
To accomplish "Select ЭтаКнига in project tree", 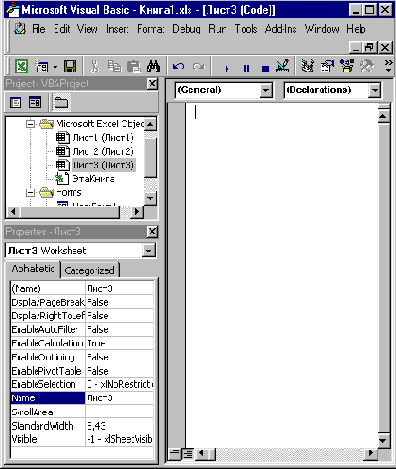I will [93, 179].
